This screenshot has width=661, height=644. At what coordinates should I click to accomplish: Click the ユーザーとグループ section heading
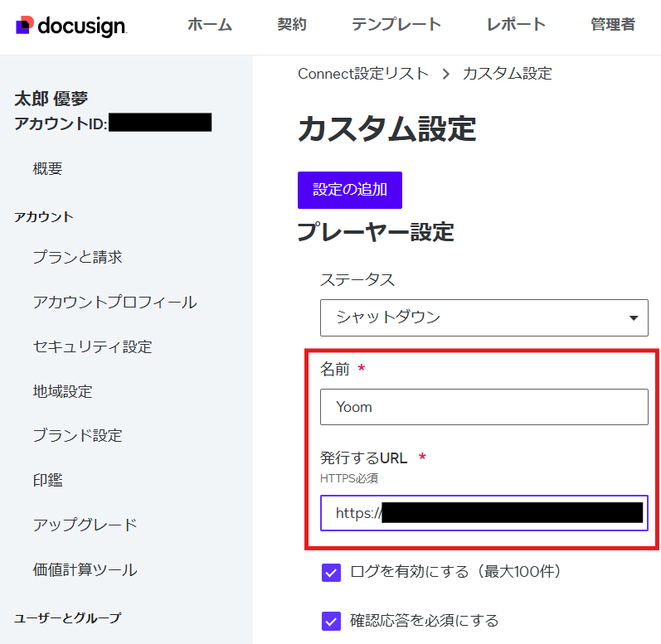point(68,617)
